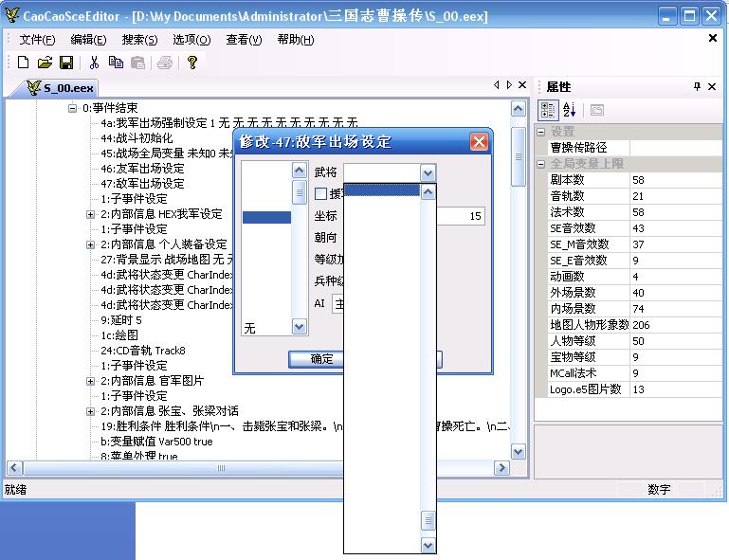This screenshot has height=560, width=729.
Task: Switch properties to Categorized view icon
Action: tap(548, 110)
